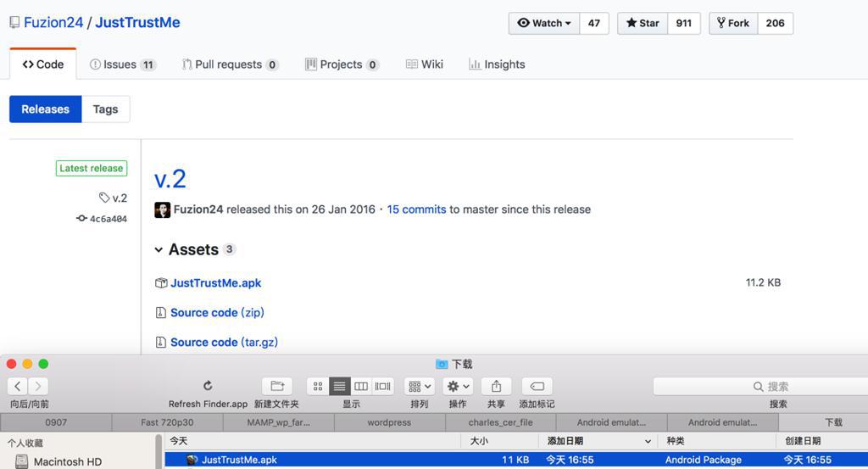Switch to the 0907 Finder tab
Viewport: 868px width, 469px height.
pyautogui.click(x=56, y=422)
